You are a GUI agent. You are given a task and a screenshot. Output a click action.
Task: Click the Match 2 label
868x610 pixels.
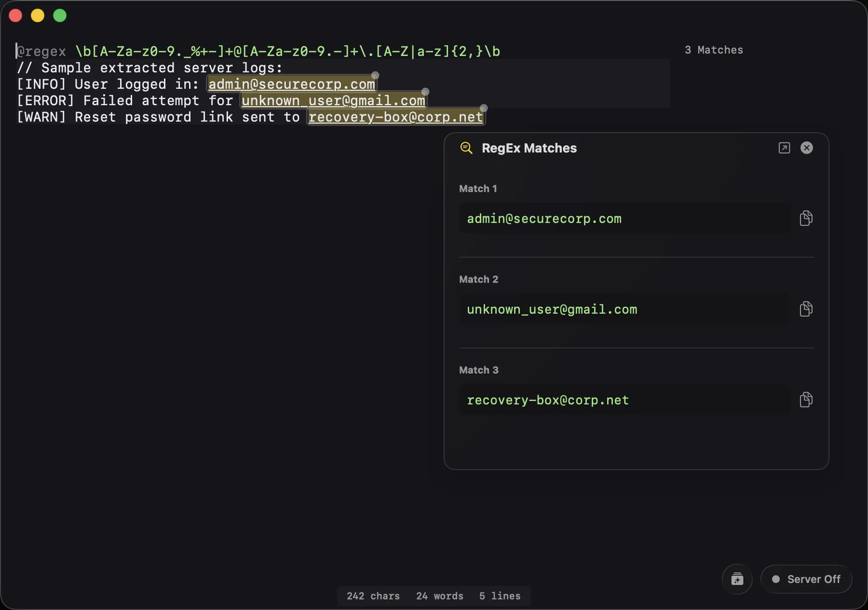[478, 279]
